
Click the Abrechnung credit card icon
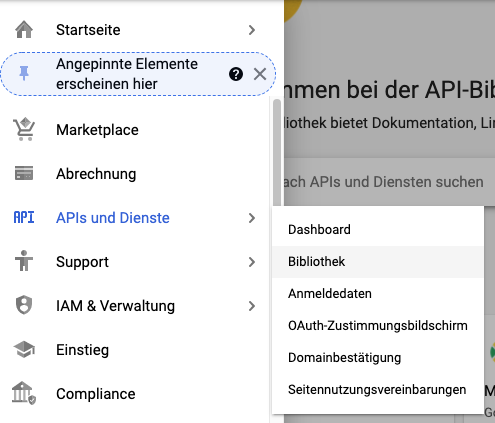coord(24,173)
